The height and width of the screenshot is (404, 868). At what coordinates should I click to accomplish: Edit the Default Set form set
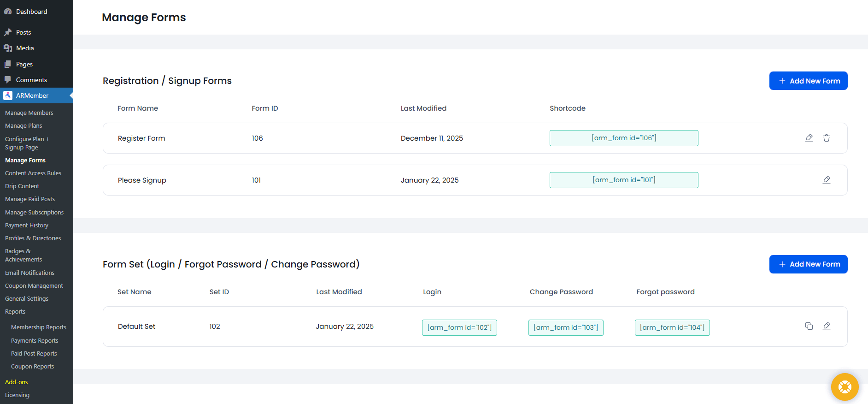coord(827,326)
